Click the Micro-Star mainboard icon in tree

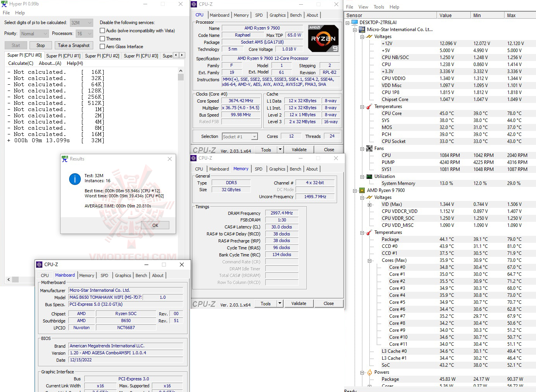pyautogui.click(x=362, y=30)
